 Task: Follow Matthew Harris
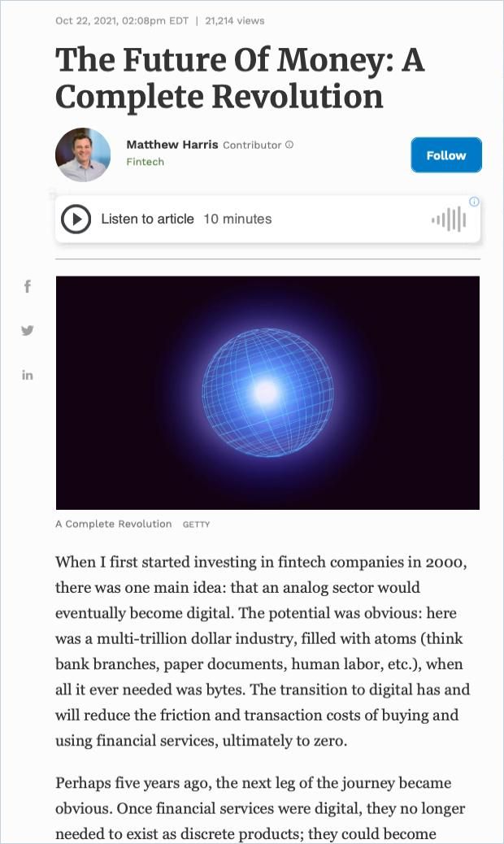pyautogui.click(x=446, y=155)
